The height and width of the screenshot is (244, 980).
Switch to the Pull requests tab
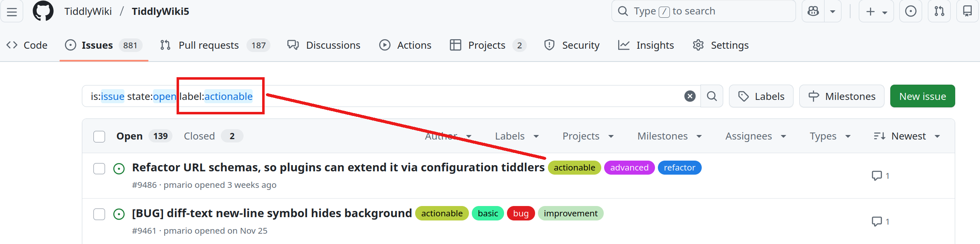(x=208, y=45)
